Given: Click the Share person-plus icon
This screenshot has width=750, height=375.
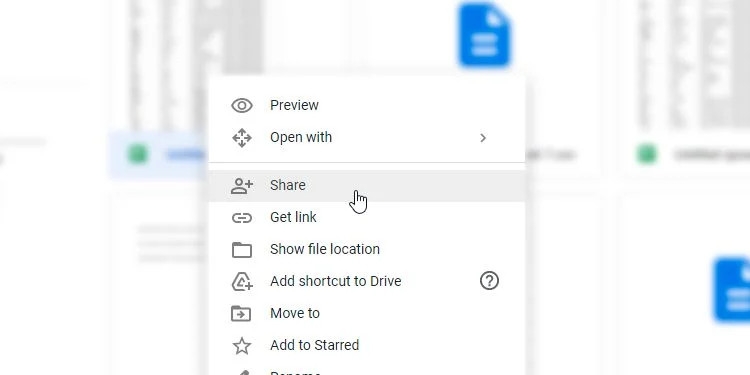Looking at the screenshot, I should (242, 186).
